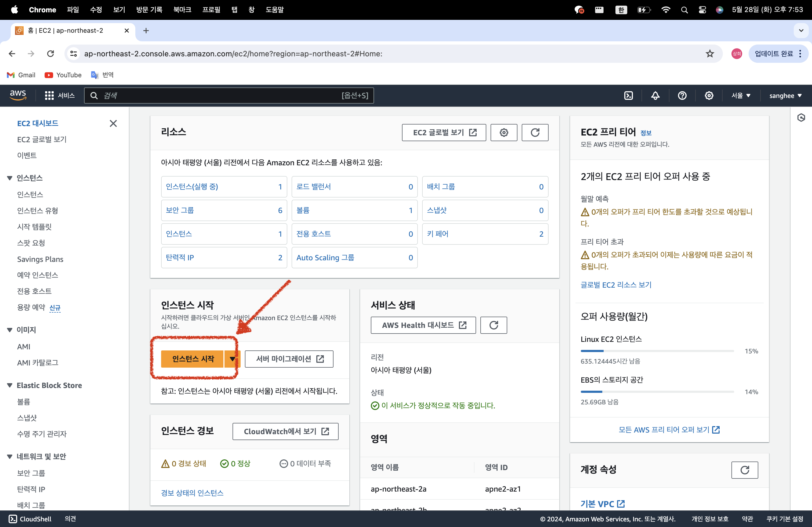The image size is (812, 527).
Task: Open the 보안 그룹 resource link
Action: click(180, 210)
